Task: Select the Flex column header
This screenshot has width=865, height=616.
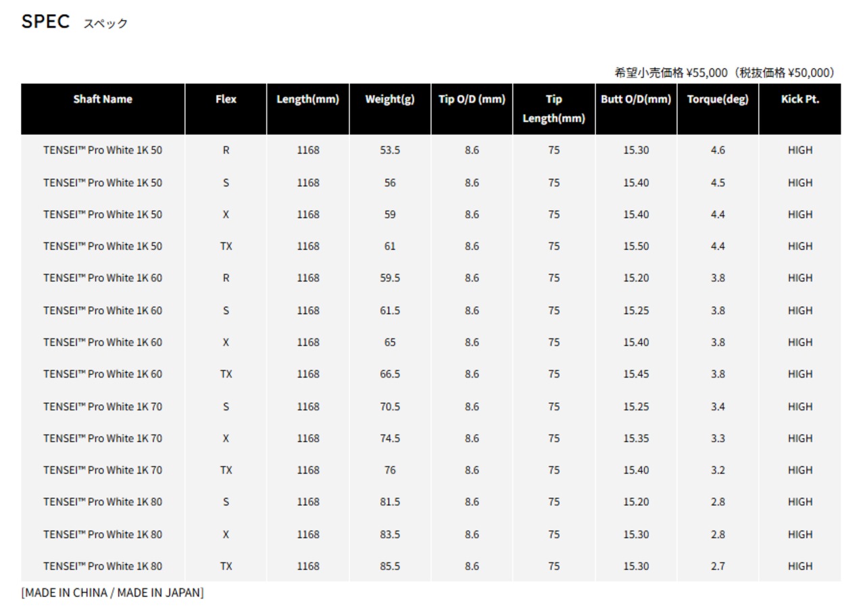Action: coord(226,99)
